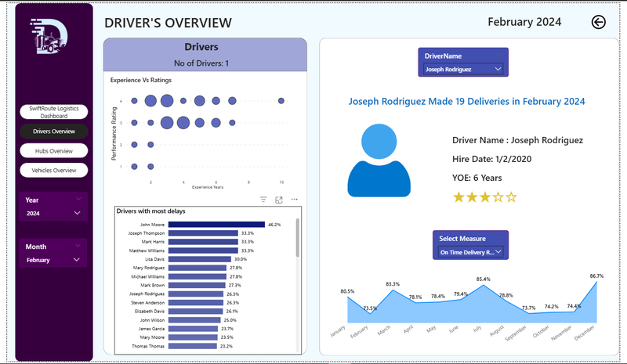Click the 86.7% December data label
The height and width of the screenshot is (364, 627).
(596, 276)
